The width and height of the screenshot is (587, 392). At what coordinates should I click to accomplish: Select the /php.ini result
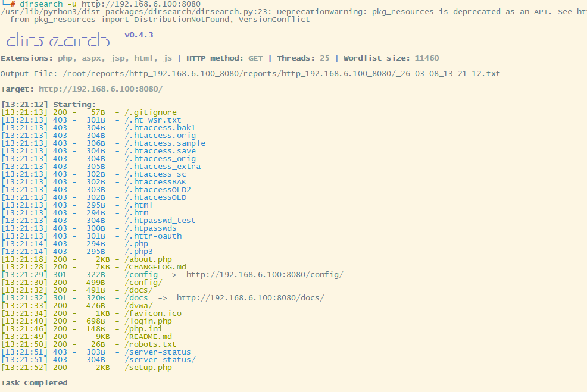(x=143, y=329)
